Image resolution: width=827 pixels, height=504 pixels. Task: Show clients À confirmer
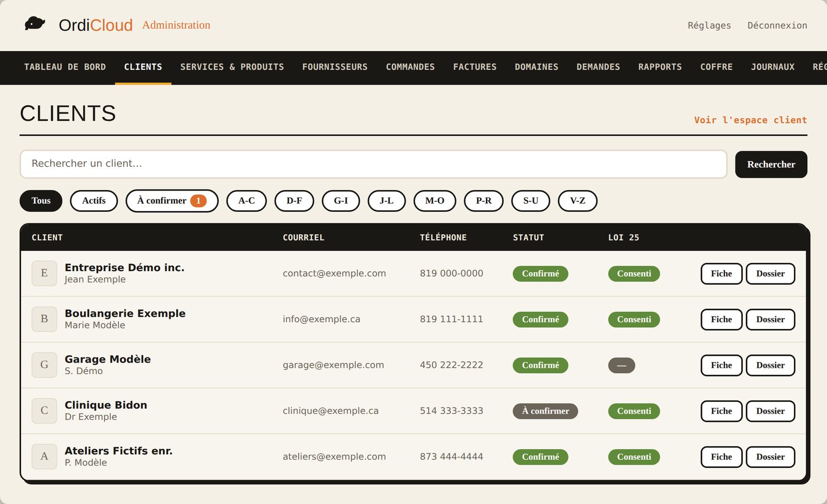click(x=172, y=201)
